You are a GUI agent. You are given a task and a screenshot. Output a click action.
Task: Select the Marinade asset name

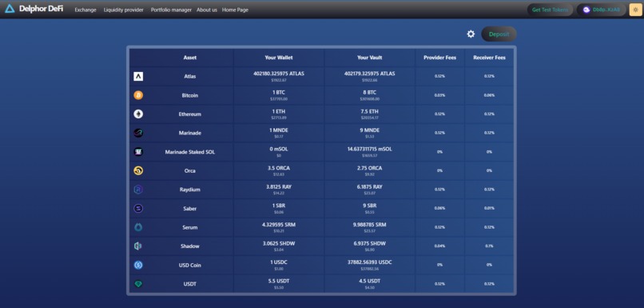[x=189, y=134]
